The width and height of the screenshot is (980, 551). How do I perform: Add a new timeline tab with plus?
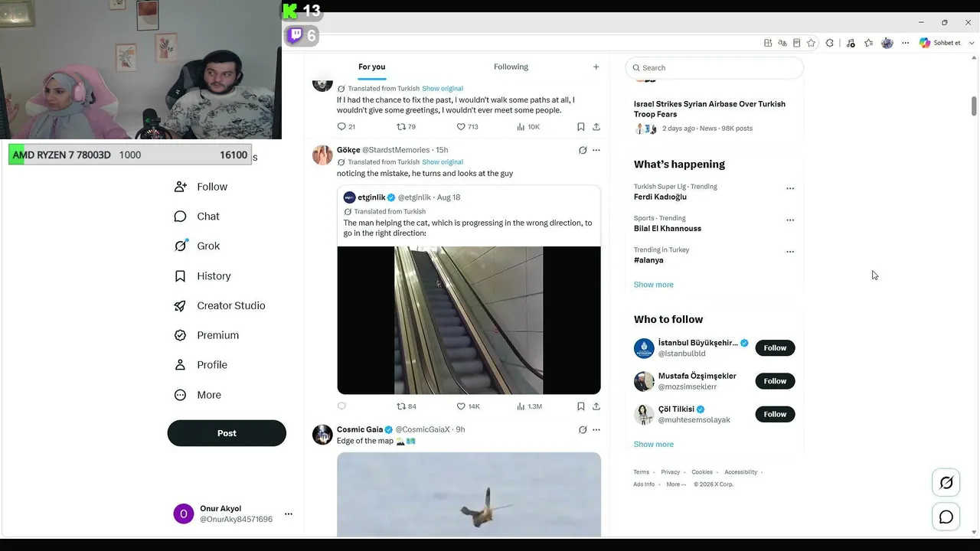[x=596, y=67]
